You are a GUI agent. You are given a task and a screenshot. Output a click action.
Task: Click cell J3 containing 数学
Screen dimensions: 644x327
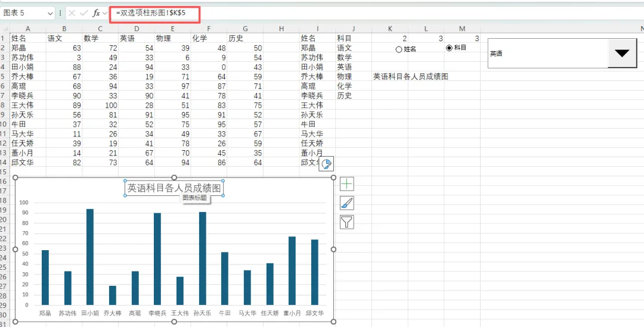(354, 57)
